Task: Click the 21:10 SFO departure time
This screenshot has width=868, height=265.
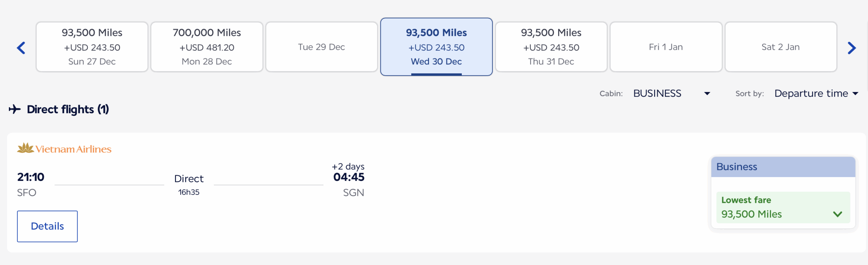Action: point(31,177)
